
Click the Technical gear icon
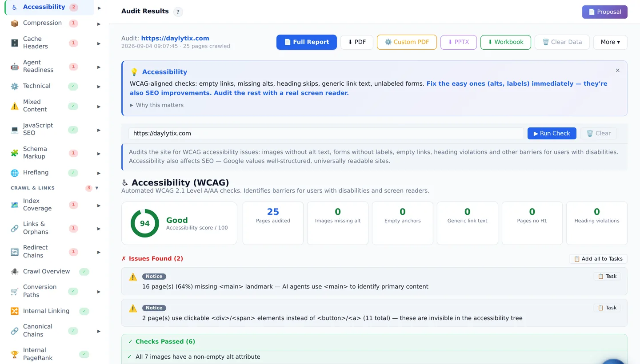click(15, 86)
